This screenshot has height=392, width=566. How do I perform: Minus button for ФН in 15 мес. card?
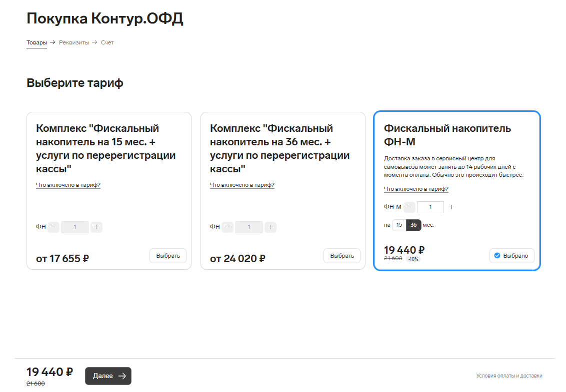(x=53, y=227)
